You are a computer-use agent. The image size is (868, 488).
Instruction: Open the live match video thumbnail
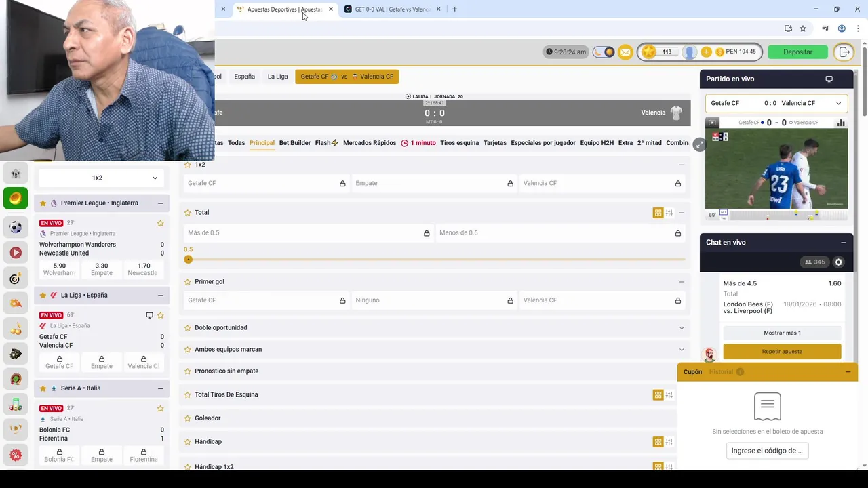pyautogui.click(x=776, y=168)
